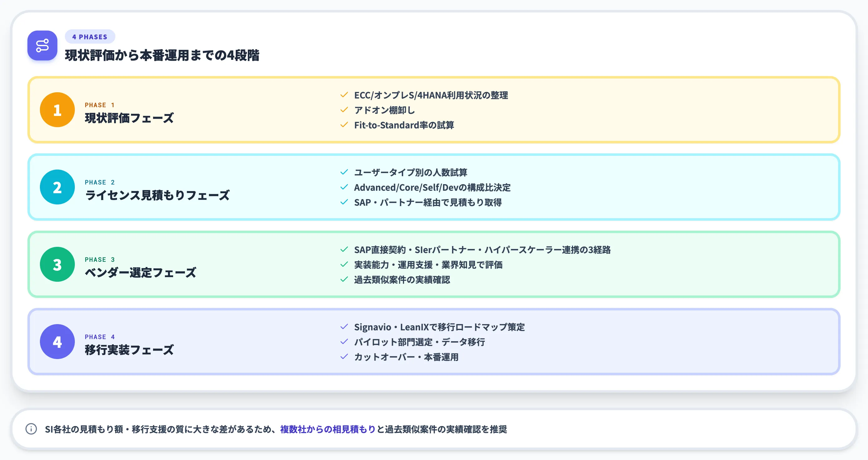Viewport: 868px width, 460px height.
Task: Click the text Signavio・LeanIXで移行ロードマップ策定
Action: tap(439, 327)
